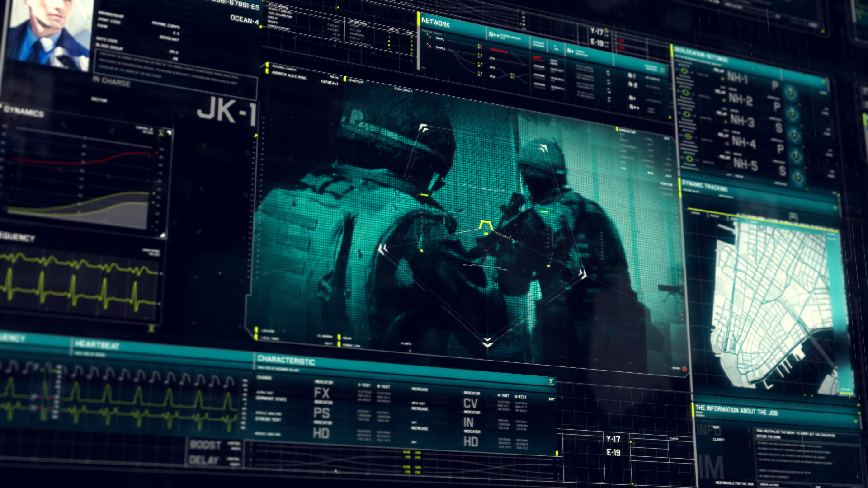Viewport: 868px width, 488px height.
Task: Click the N-1 entry in Network panel
Action: pyautogui.click(x=632, y=76)
